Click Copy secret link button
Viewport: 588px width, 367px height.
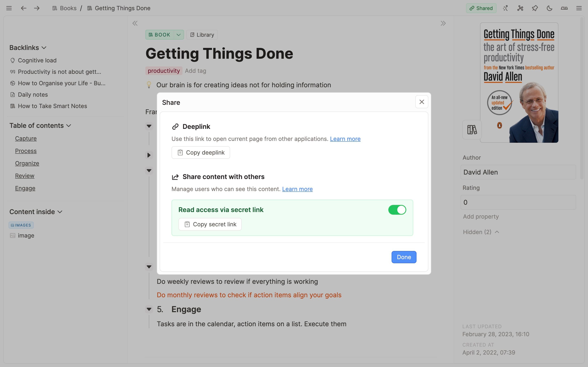point(210,224)
